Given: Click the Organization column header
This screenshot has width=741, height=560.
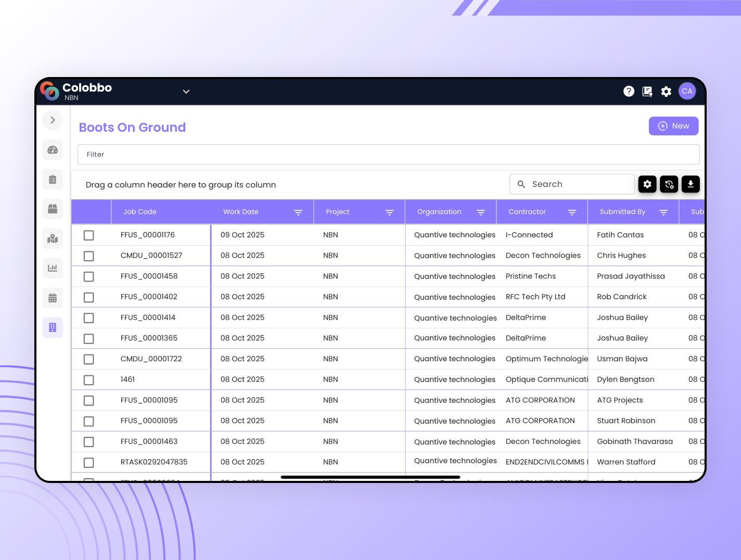Looking at the screenshot, I should pos(439,212).
